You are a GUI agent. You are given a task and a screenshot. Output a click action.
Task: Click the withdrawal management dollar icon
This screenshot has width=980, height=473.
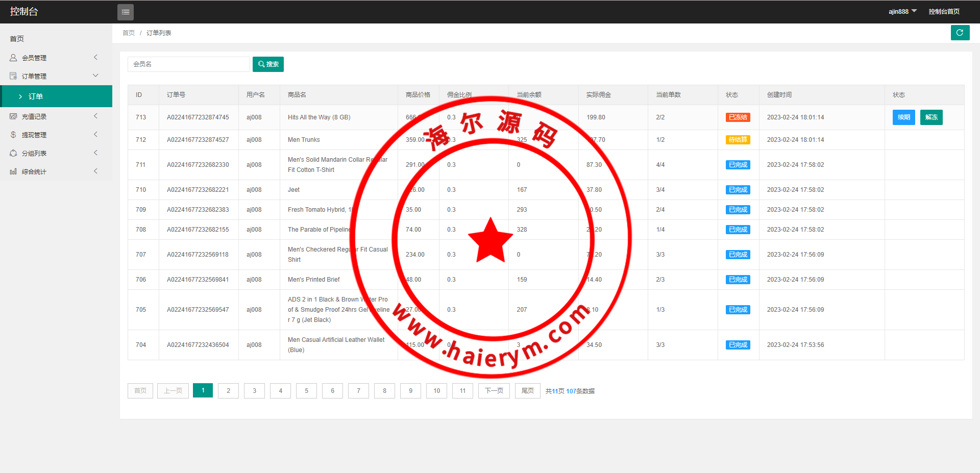[13, 135]
